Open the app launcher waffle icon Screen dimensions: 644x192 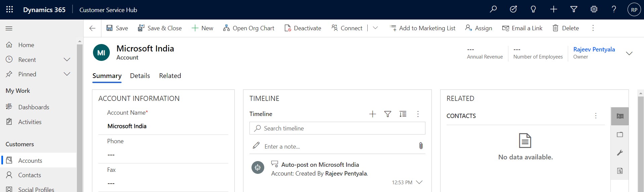pos(9,9)
